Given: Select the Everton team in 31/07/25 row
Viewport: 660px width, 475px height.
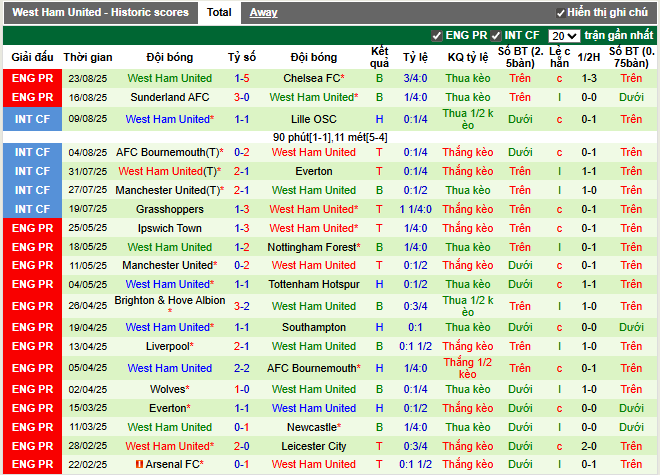Looking at the screenshot, I should click(x=314, y=171).
